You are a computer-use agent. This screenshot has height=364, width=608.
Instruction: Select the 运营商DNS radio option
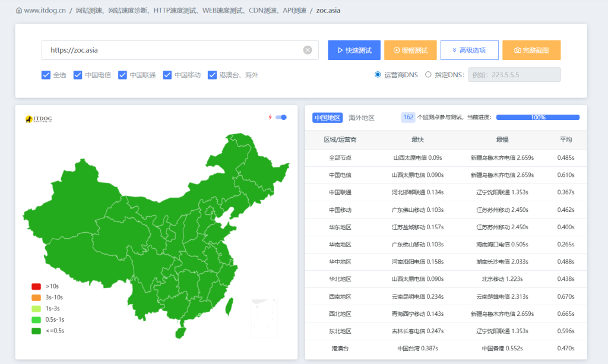(x=378, y=75)
